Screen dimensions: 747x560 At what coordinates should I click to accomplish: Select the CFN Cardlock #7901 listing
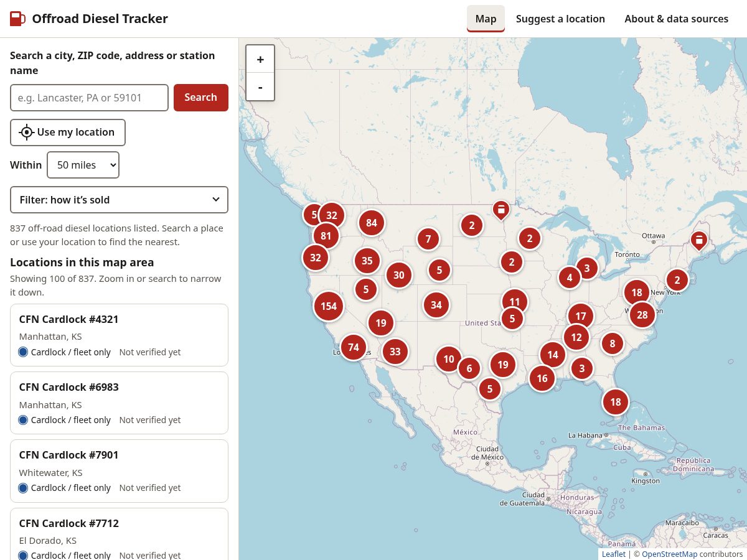click(119, 471)
